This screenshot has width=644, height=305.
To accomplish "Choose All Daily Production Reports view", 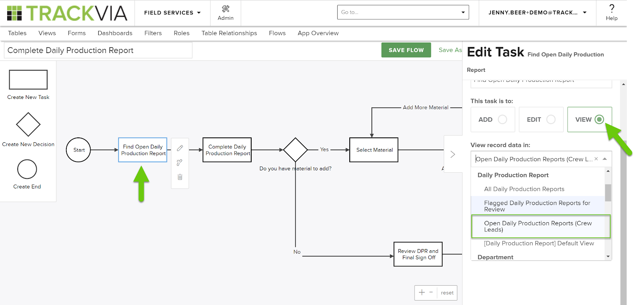I will [524, 189].
